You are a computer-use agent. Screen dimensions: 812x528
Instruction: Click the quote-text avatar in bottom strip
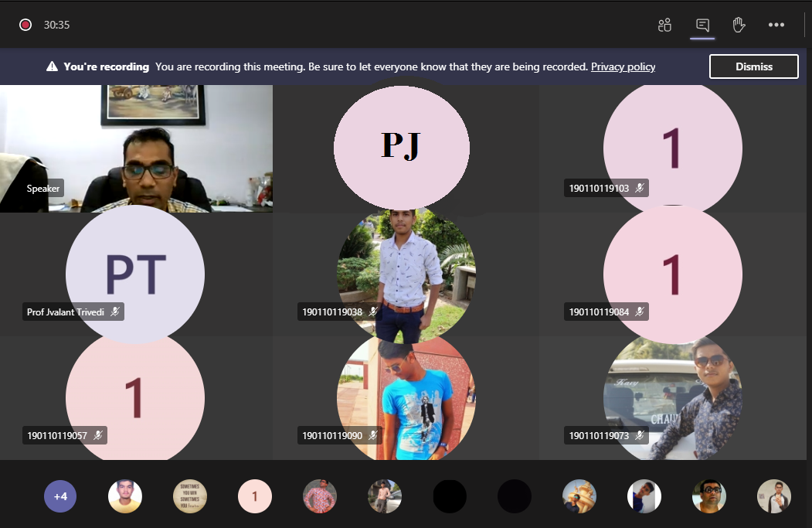coord(190,496)
